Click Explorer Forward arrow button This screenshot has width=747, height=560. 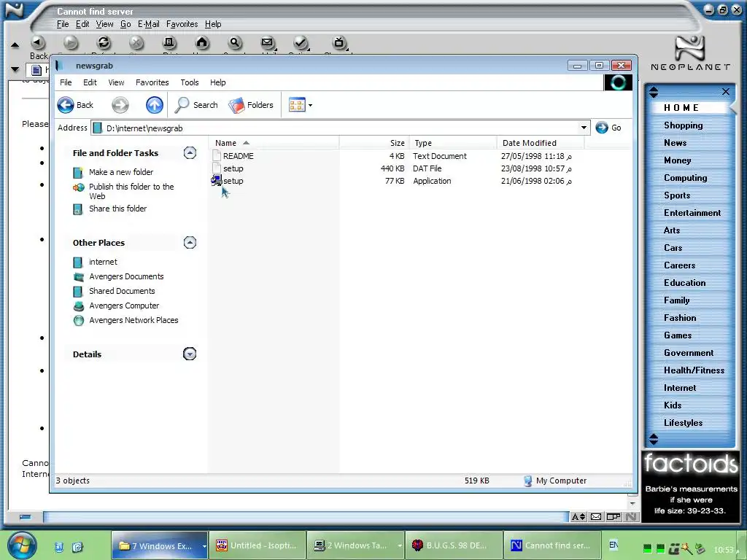[120, 105]
